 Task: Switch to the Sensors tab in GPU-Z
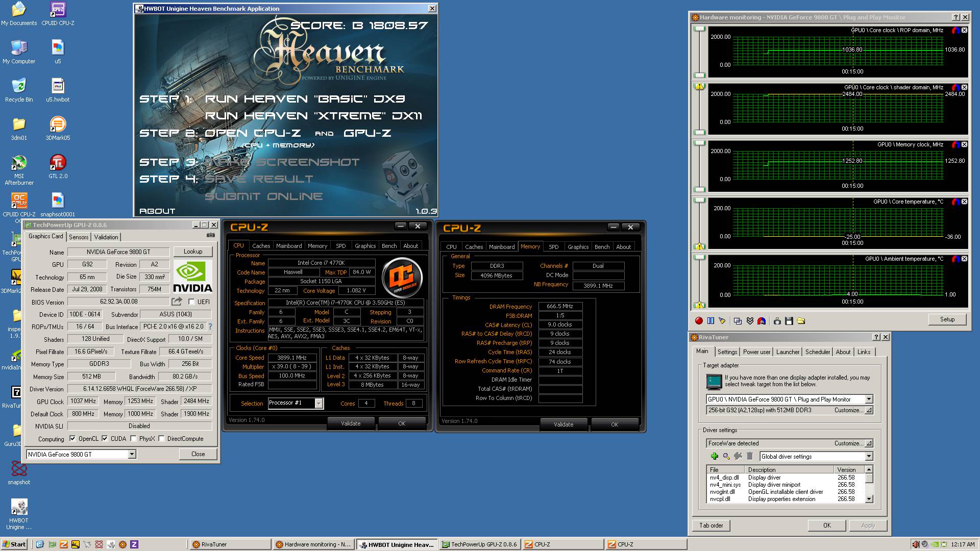pyautogui.click(x=79, y=237)
